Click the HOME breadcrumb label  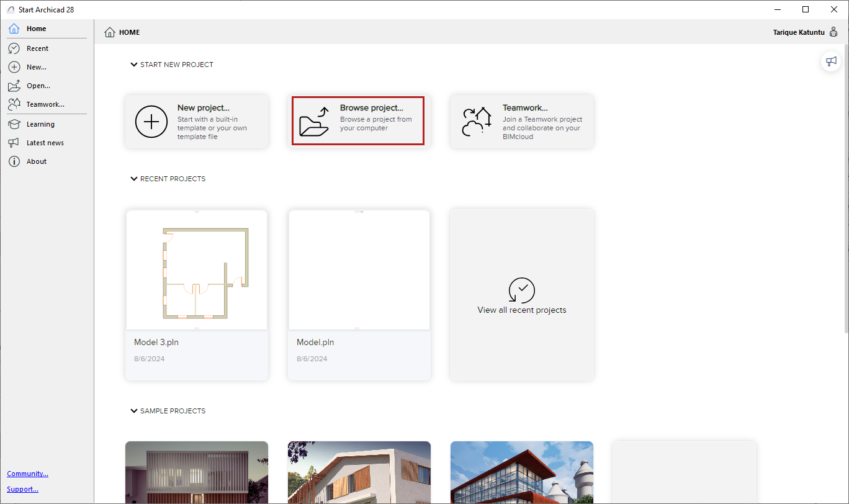pyautogui.click(x=130, y=32)
